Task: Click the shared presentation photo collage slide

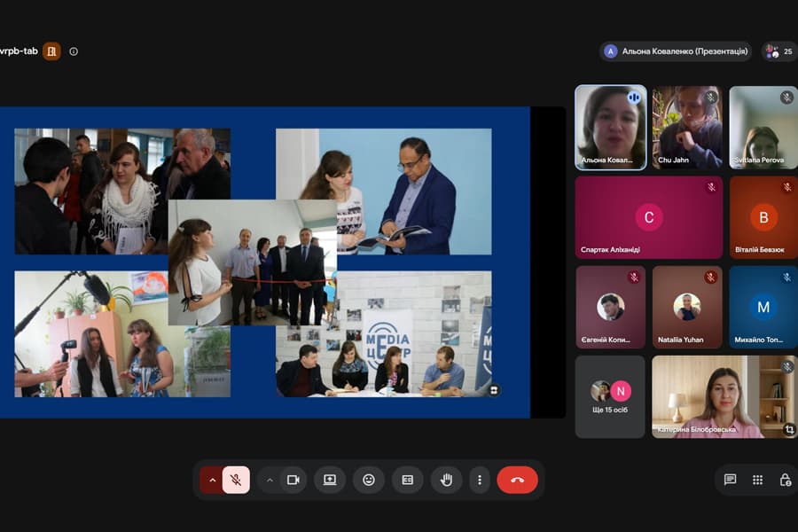Action: 265,262
